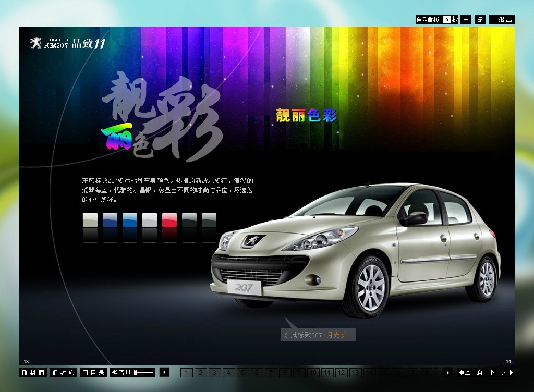Click the Peugeot lion logo
The height and width of the screenshot is (392, 534).
click(x=35, y=43)
